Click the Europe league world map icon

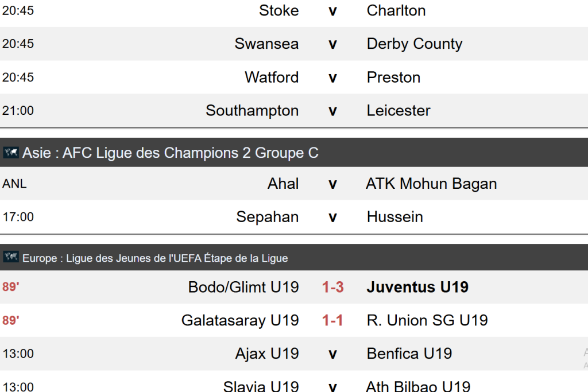(x=11, y=258)
